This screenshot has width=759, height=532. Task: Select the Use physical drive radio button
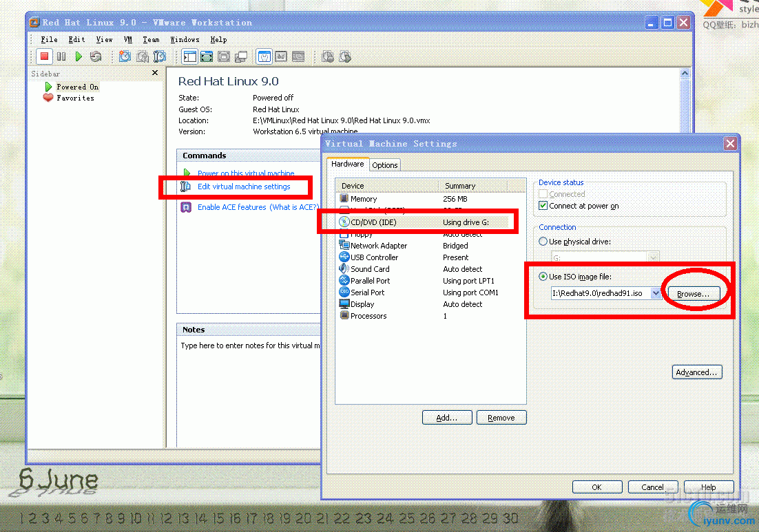(x=543, y=242)
